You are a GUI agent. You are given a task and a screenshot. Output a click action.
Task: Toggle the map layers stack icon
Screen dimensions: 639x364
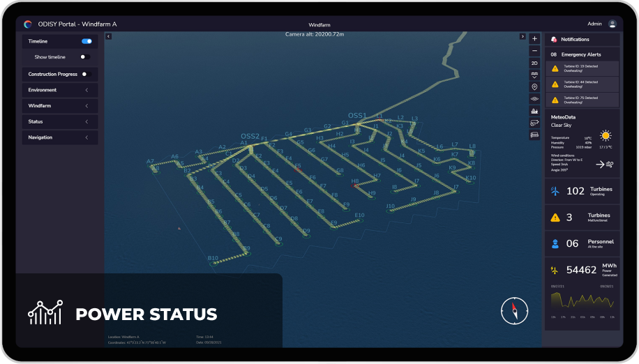pos(534,99)
